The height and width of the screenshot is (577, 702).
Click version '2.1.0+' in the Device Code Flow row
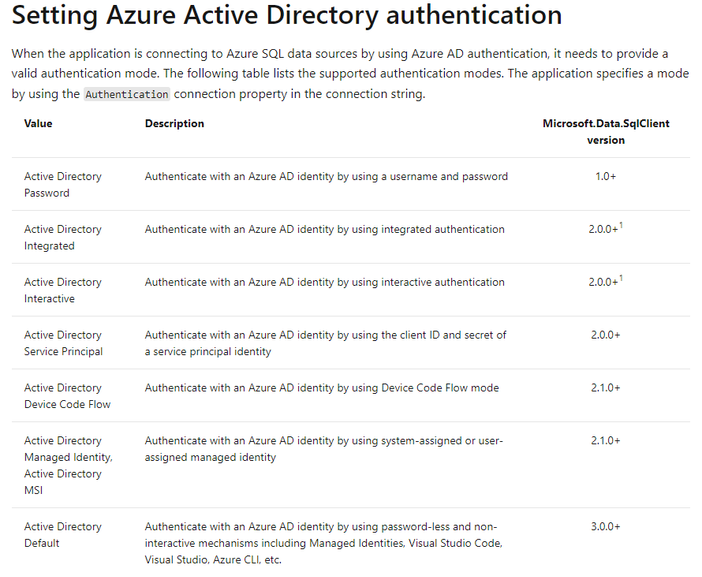605,388
